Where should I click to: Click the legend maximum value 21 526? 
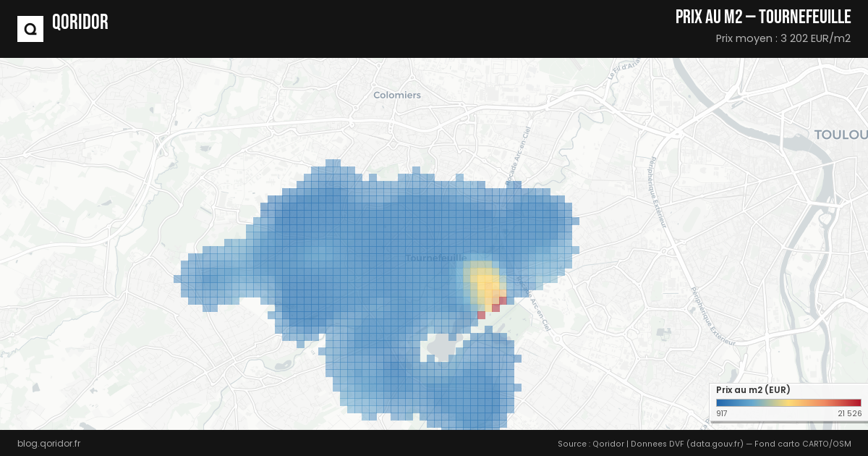coord(849,413)
